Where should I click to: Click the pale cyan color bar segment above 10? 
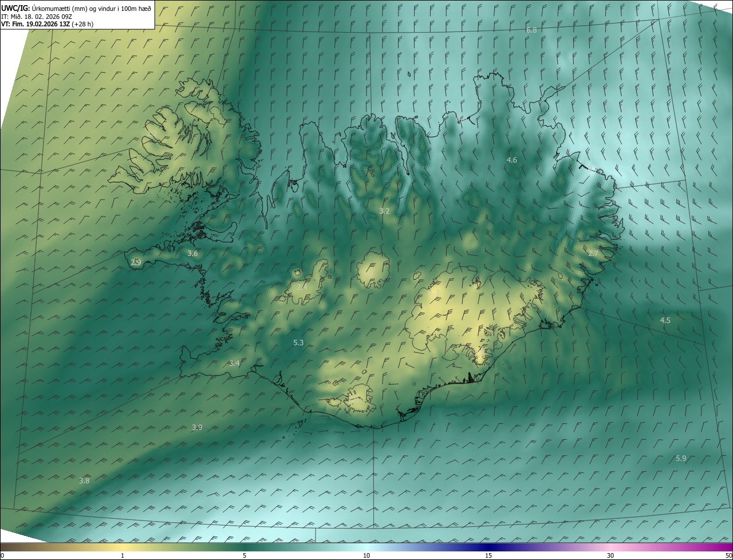(x=366, y=547)
